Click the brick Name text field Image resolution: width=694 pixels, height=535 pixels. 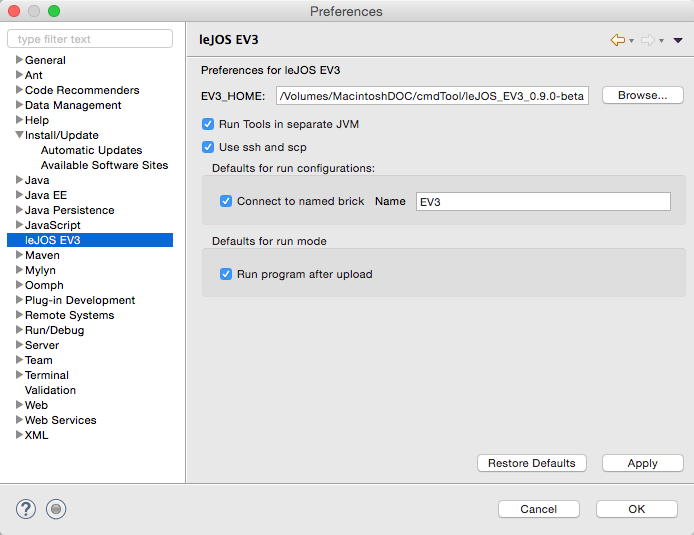[x=543, y=202]
